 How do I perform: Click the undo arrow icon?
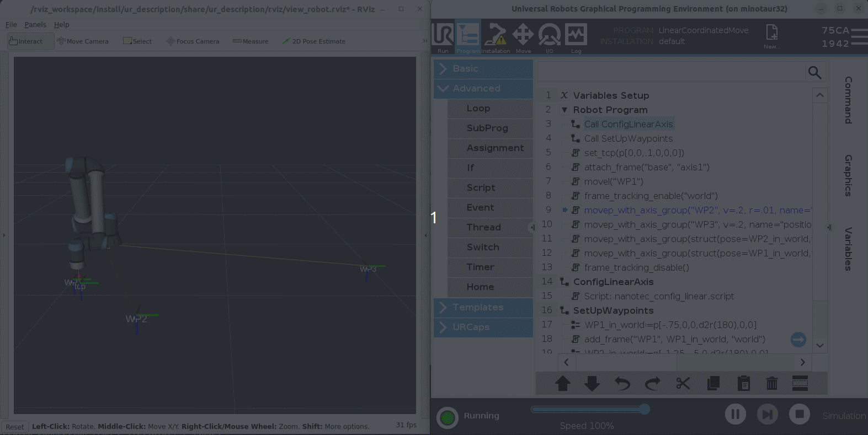(x=622, y=383)
